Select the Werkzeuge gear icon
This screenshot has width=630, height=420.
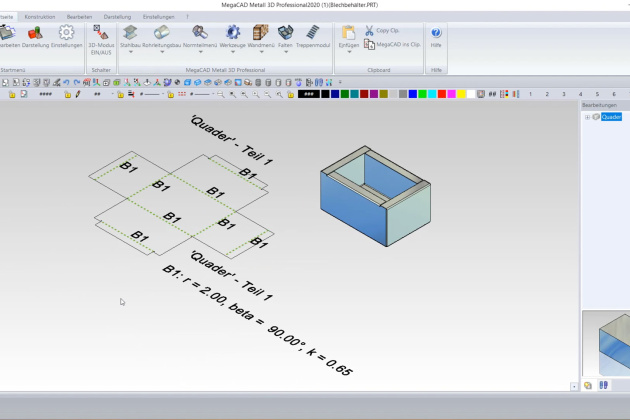(232, 36)
